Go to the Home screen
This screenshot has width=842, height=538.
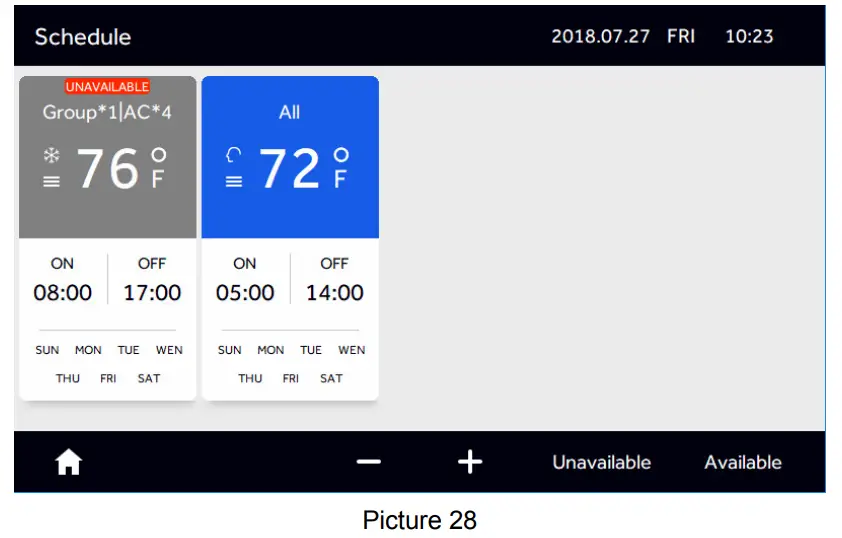pyautogui.click(x=68, y=462)
